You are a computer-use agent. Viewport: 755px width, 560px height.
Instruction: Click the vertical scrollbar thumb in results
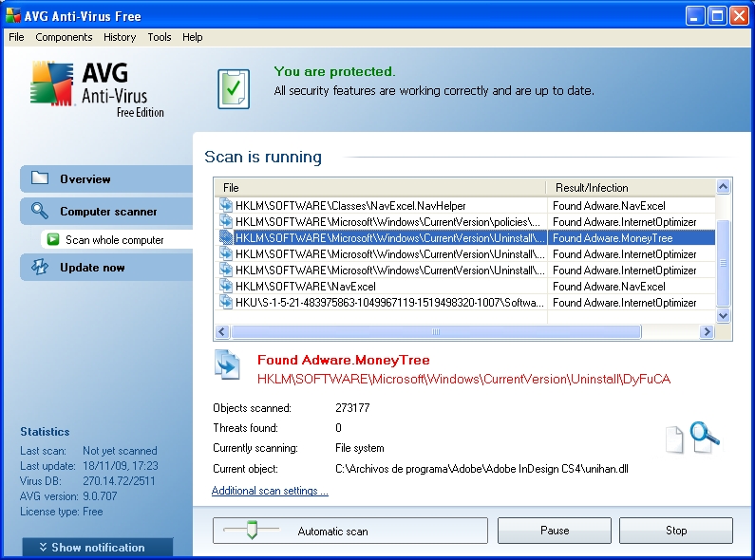point(723,263)
